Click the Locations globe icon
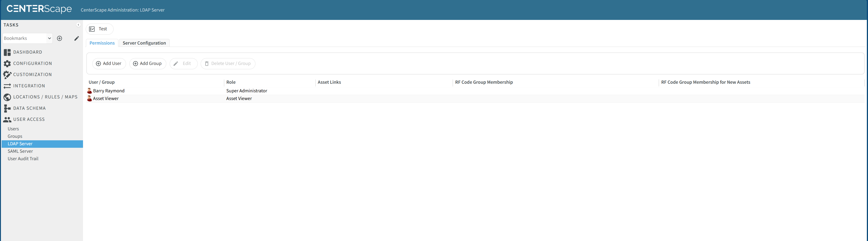This screenshot has height=241, width=868. pyautogui.click(x=7, y=97)
